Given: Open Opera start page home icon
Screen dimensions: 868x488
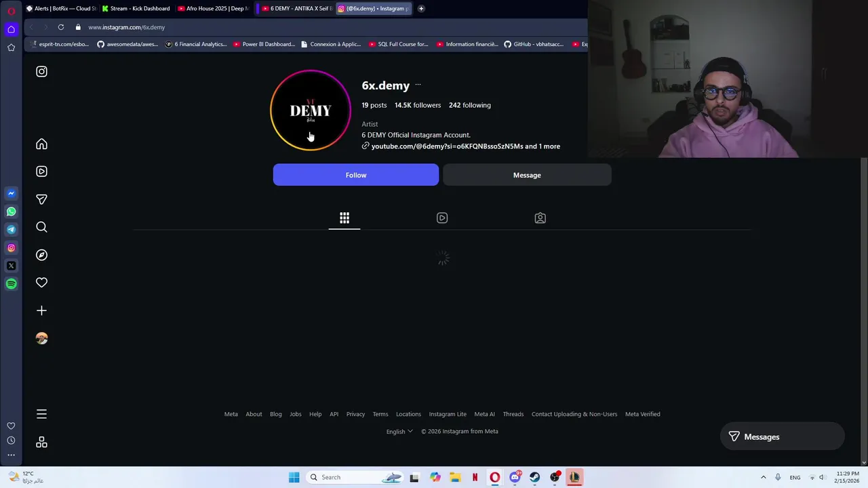Looking at the screenshot, I should click(11, 29).
